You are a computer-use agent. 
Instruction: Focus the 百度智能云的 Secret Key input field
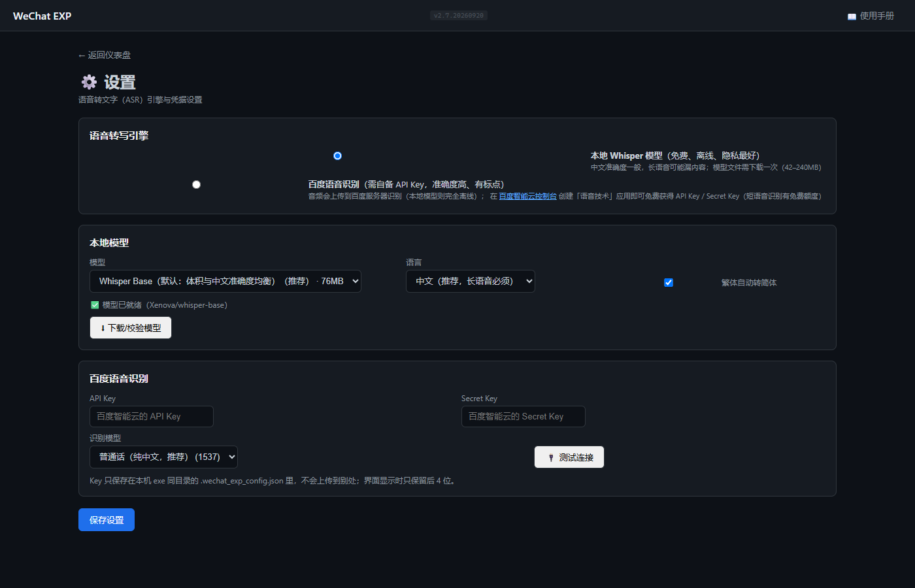(524, 416)
